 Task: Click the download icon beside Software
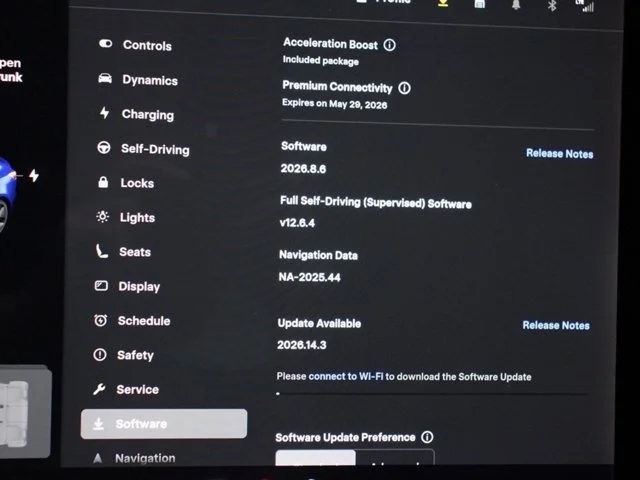(x=98, y=424)
